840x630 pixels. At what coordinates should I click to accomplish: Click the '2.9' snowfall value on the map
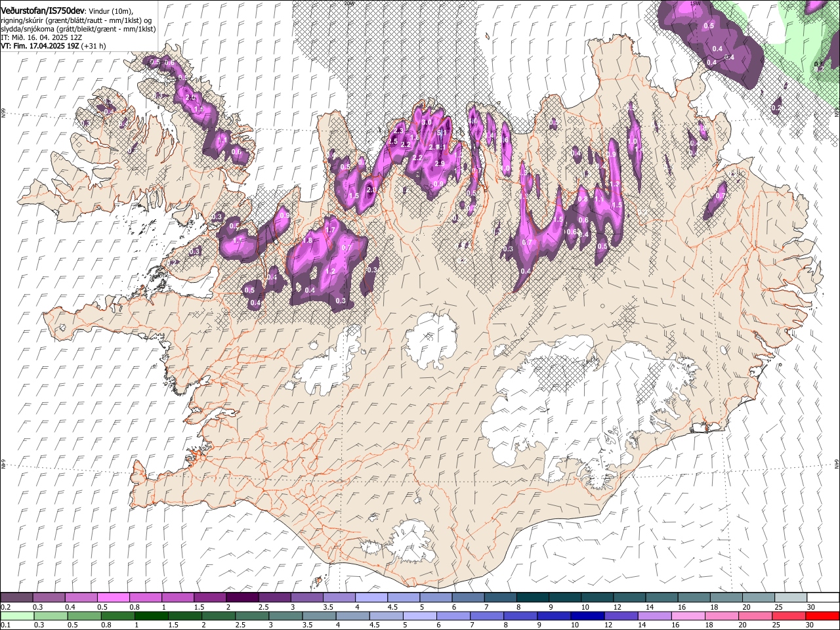click(440, 163)
